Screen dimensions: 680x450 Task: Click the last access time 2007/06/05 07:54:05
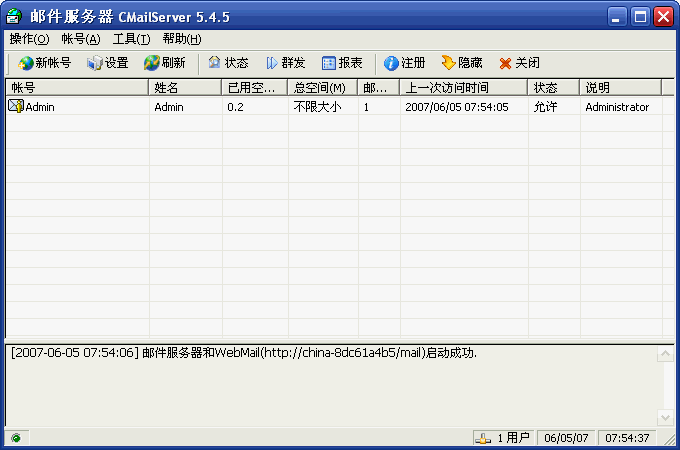457,107
